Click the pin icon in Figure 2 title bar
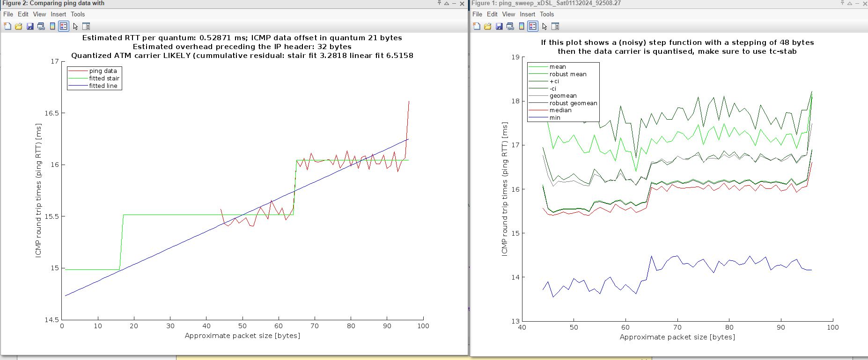Viewport: 868px width, 360px height. coord(439,3)
